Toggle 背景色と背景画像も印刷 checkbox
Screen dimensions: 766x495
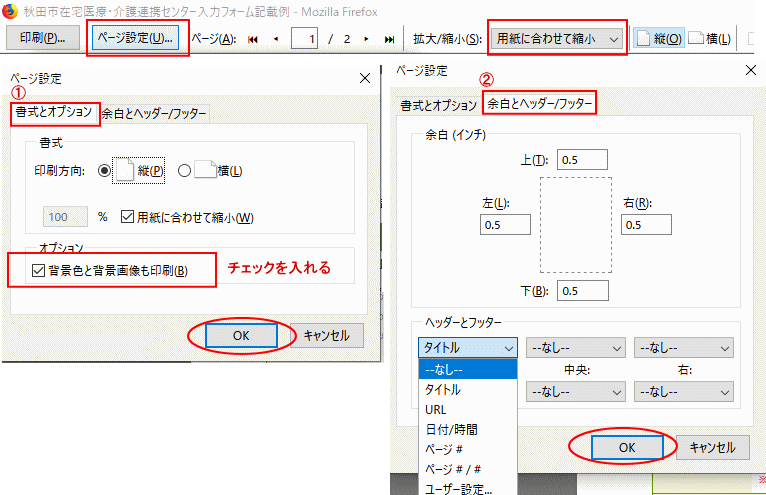click(38, 270)
